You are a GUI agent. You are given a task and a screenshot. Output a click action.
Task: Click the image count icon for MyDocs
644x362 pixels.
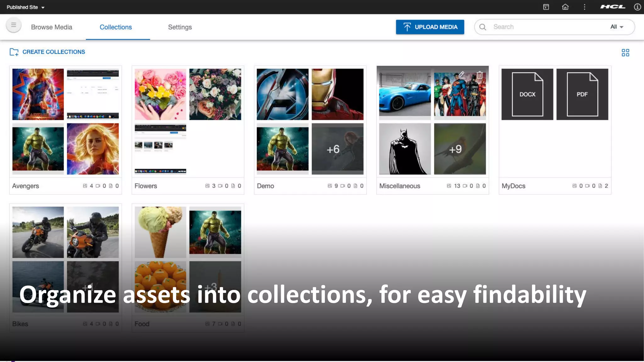[574, 186]
